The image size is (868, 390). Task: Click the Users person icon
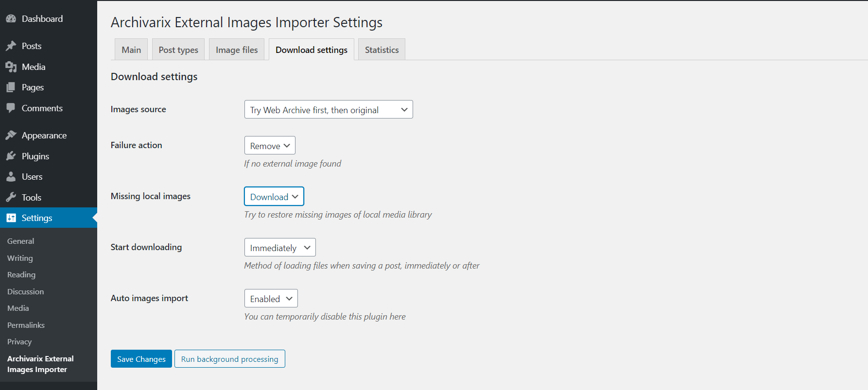coord(11,177)
